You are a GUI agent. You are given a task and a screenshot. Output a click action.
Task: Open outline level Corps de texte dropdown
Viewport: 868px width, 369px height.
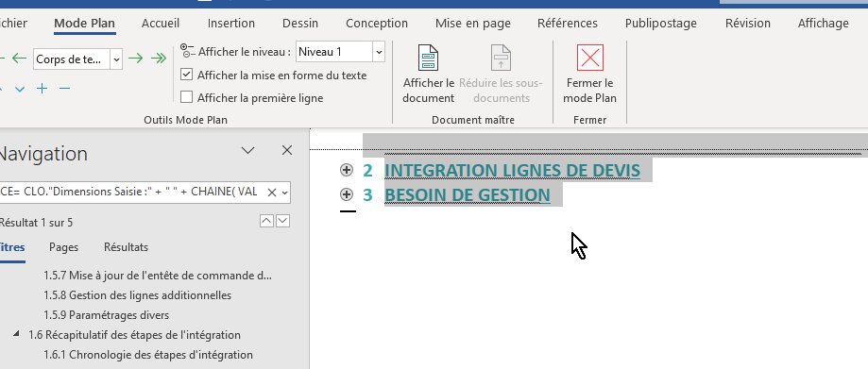pyautogui.click(x=116, y=59)
